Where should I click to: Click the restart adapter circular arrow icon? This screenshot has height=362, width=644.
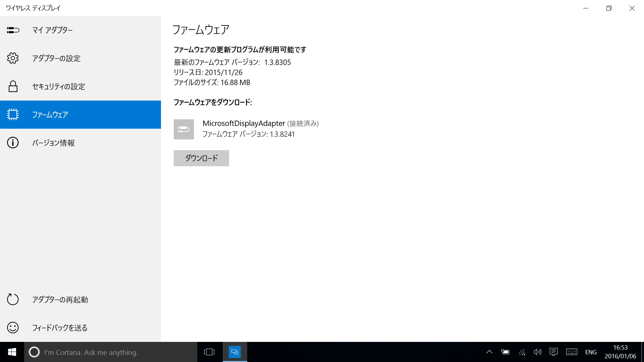point(13,299)
